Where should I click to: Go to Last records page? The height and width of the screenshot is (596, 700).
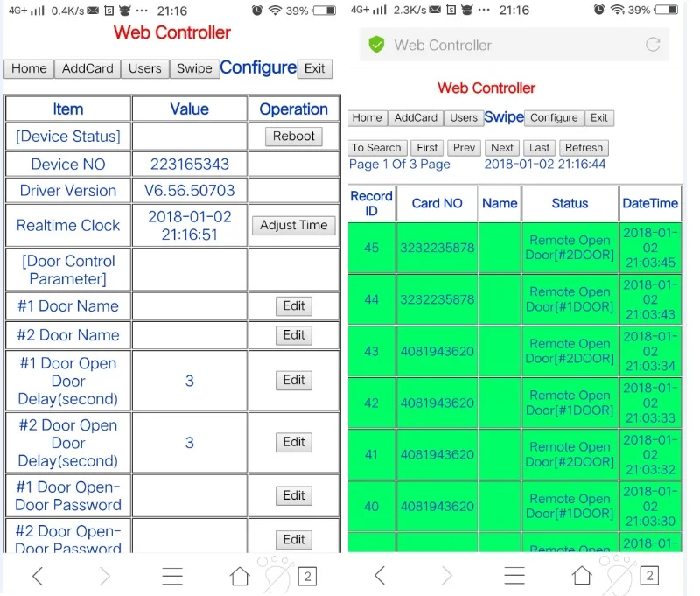point(539,148)
